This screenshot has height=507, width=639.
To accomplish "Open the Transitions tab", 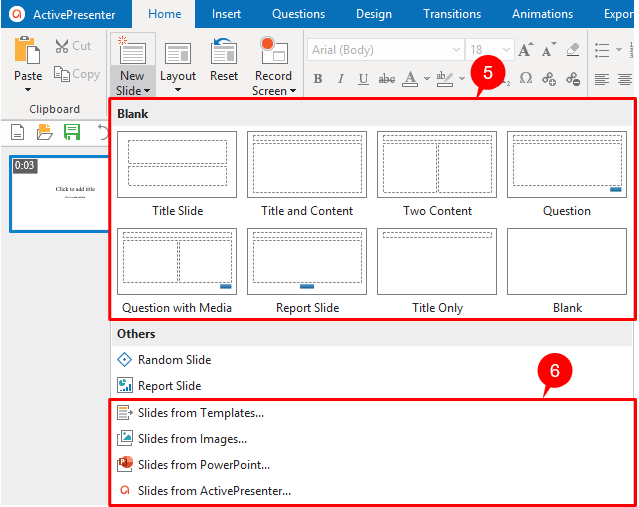I will pos(452,14).
